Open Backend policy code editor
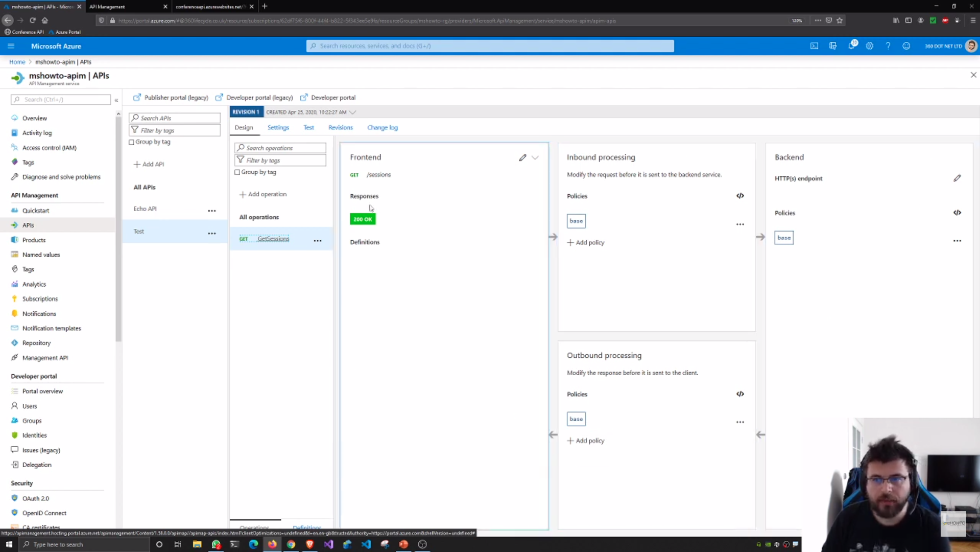This screenshot has width=980, height=552. tap(957, 213)
